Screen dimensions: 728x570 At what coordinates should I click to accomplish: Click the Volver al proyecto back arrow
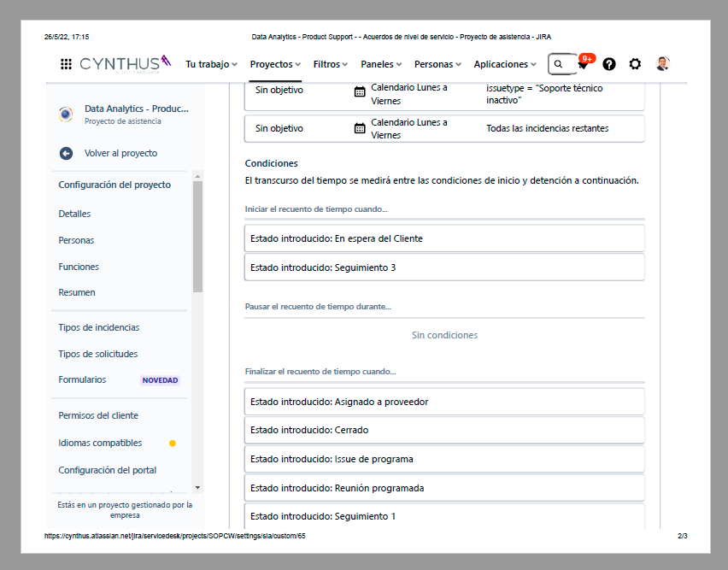(x=66, y=153)
